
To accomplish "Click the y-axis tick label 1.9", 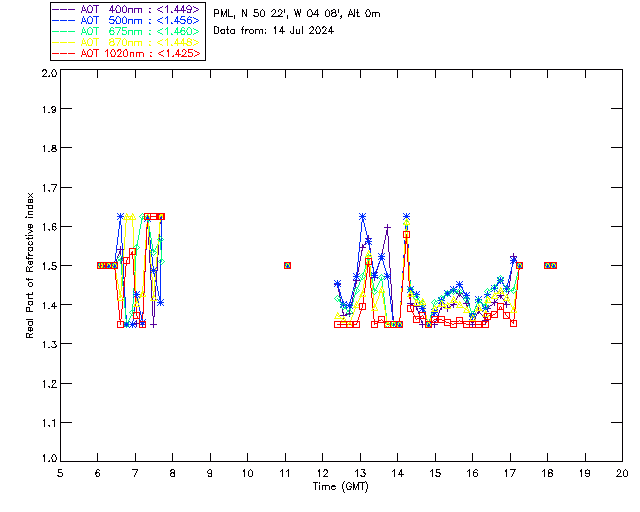I will pos(49,109).
